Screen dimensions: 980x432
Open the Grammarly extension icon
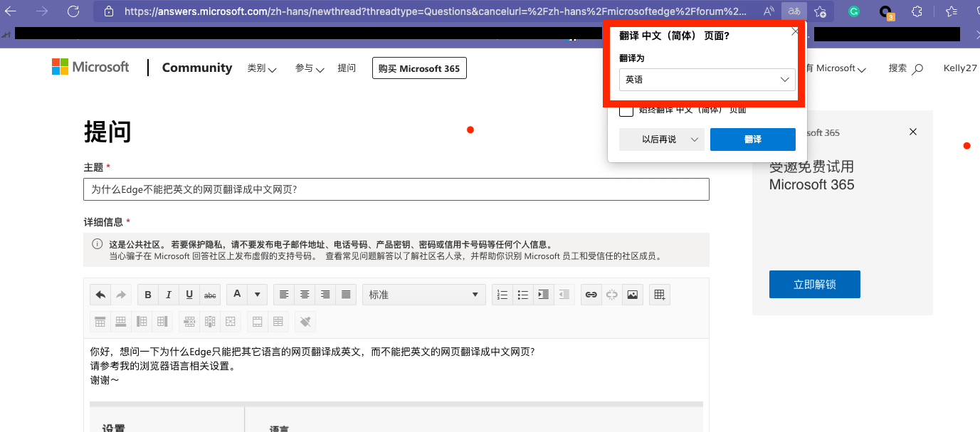(853, 11)
